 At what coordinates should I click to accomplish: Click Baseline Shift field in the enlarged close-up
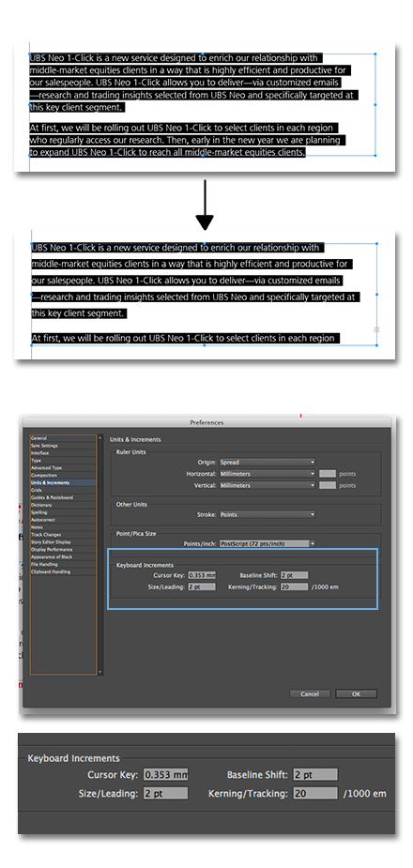315,775
